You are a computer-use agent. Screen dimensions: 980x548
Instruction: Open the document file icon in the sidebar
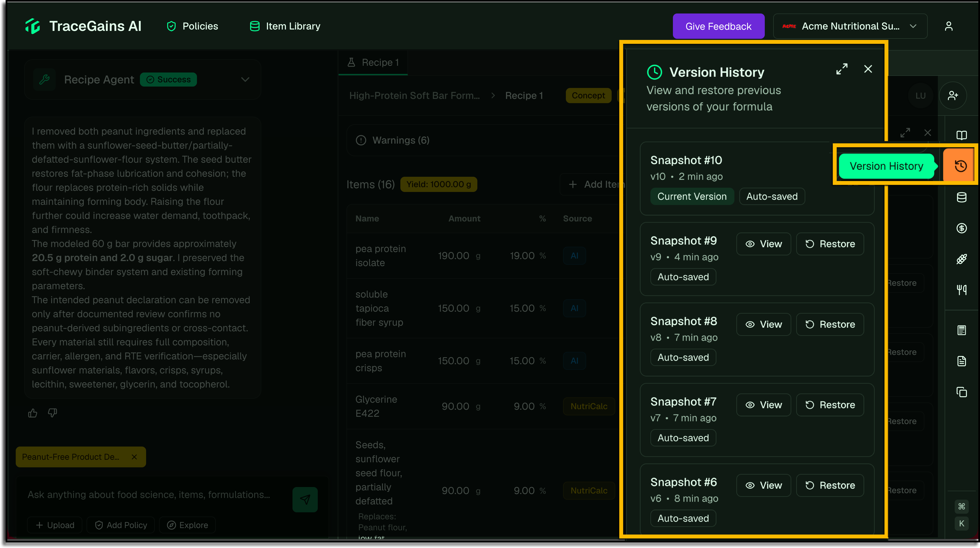coord(962,361)
